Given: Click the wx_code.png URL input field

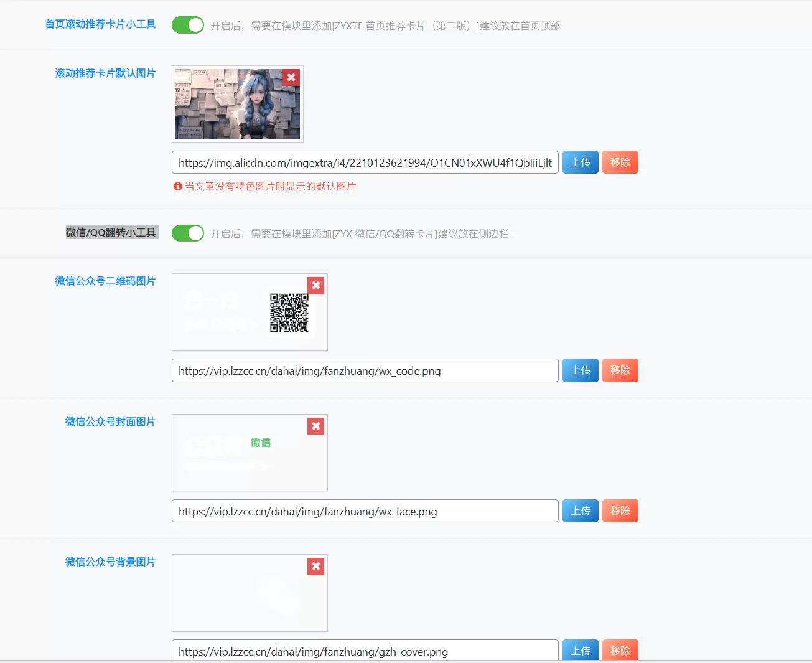Looking at the screenshot, I should [x=365, y=370].
